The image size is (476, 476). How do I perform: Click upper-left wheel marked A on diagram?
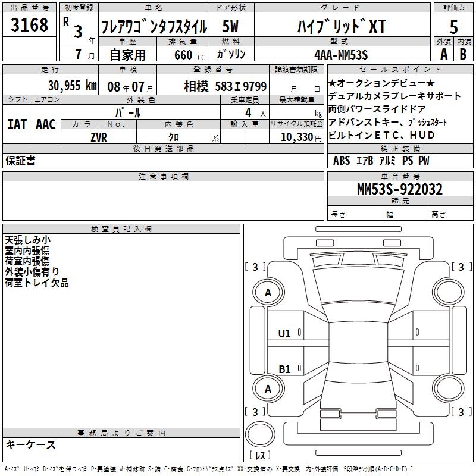pos(268,293)
